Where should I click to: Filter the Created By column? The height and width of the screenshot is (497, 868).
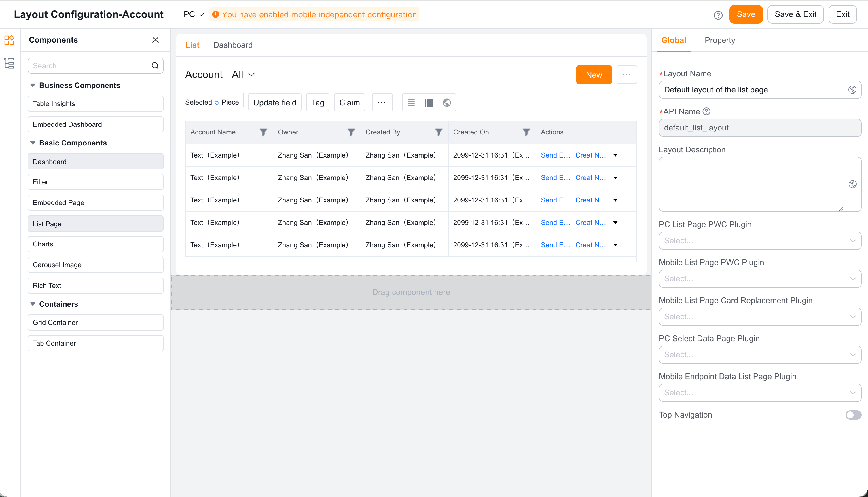(x=439, y=132)
